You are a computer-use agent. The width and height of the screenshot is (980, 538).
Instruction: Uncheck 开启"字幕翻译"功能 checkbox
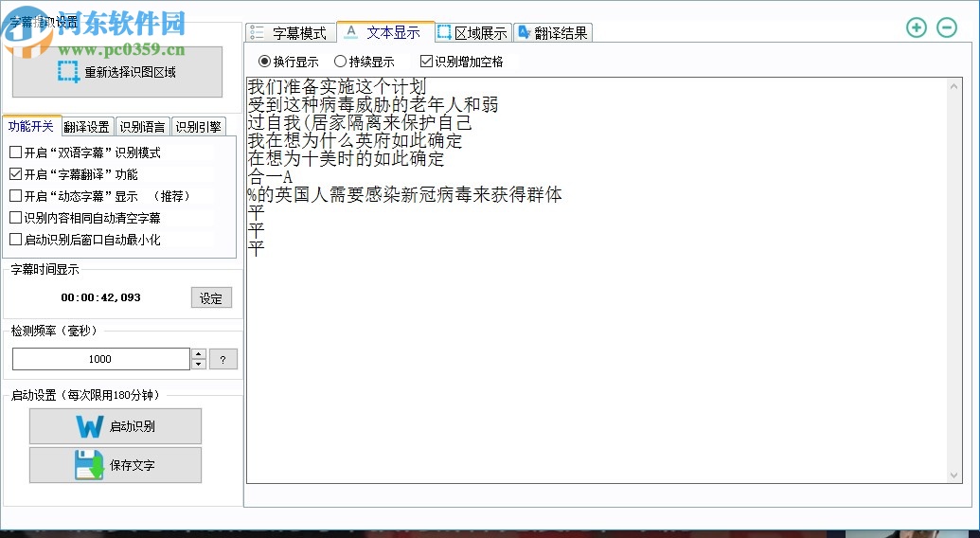click(16, 173)
